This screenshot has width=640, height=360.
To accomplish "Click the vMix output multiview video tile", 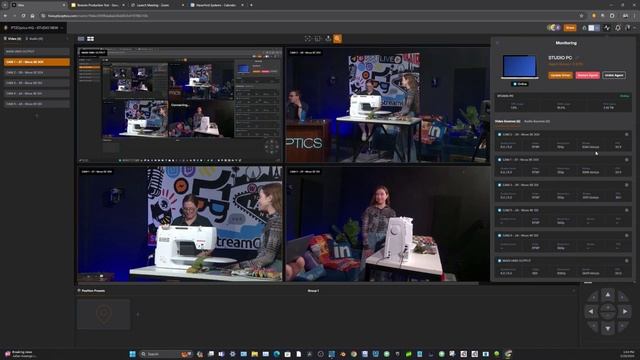I will click(180, 105).
